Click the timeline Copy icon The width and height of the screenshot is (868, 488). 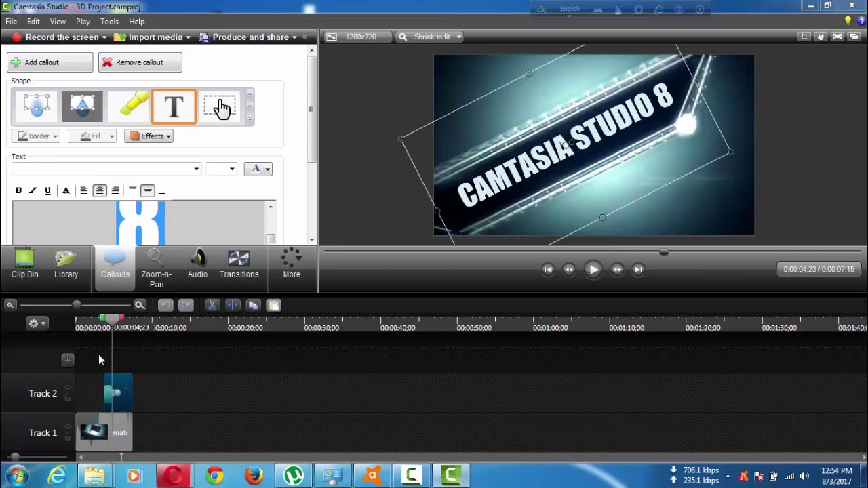point(253,306)
